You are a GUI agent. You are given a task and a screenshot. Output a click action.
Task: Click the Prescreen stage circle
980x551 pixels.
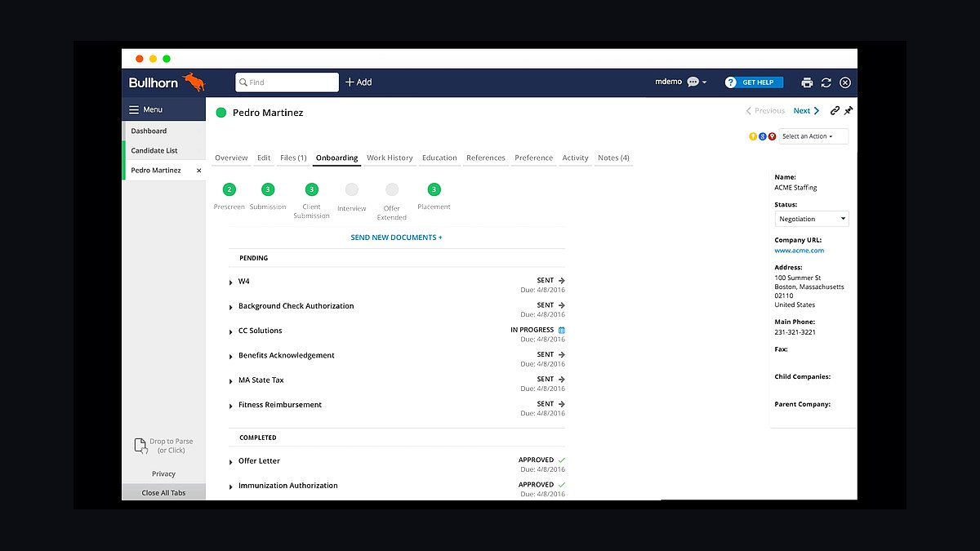click(x=229, y=189)
